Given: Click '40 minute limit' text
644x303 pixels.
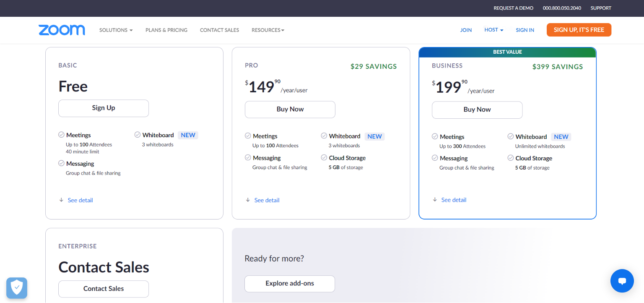Looking at the screenshot, I should click(x=83, y=151).
